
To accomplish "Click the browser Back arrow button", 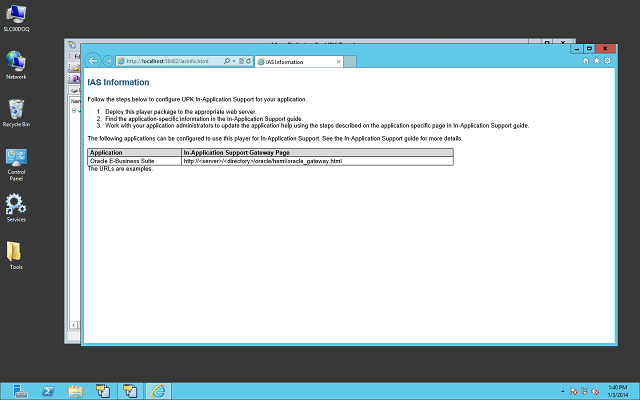I will (x=93, y=61).
